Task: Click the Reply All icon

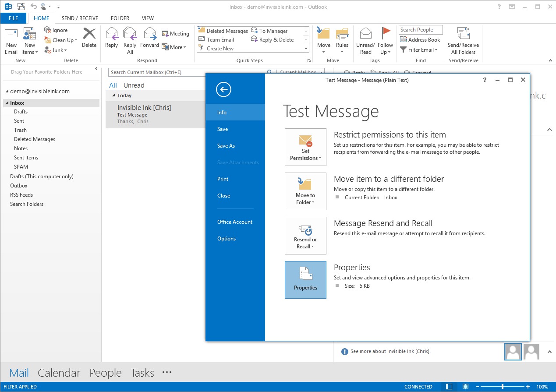Action: (130, 40)
